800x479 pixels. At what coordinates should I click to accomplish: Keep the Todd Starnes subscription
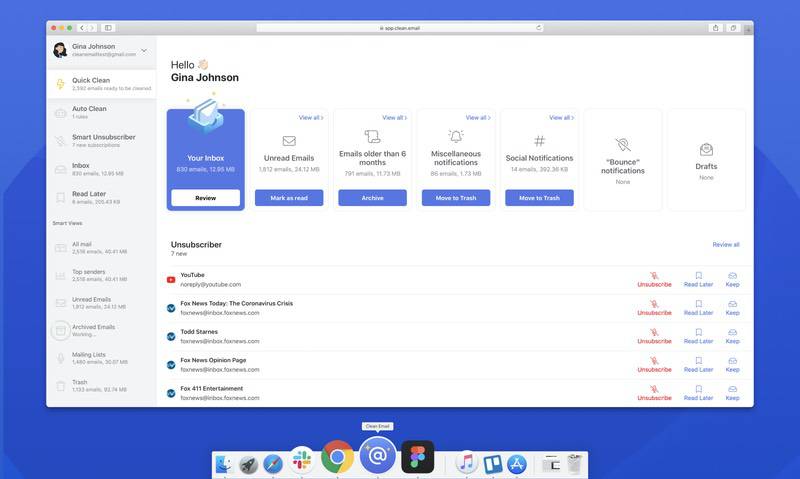[x=732, y=337]
